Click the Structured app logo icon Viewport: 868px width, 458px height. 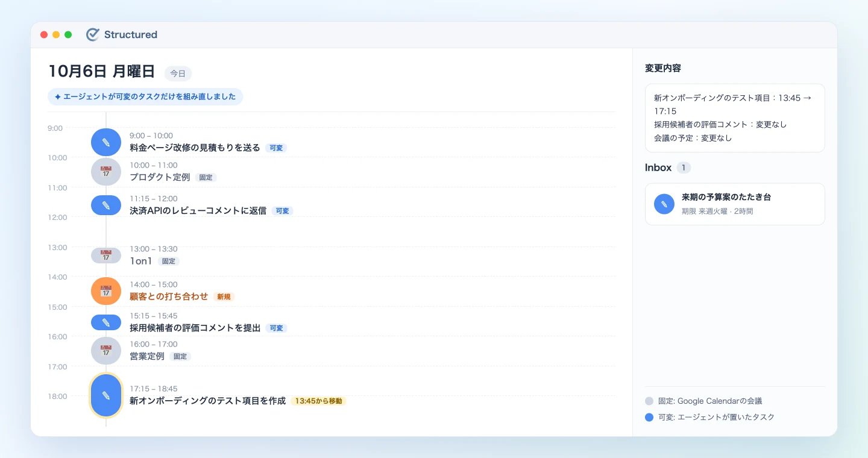pos(93,34)
